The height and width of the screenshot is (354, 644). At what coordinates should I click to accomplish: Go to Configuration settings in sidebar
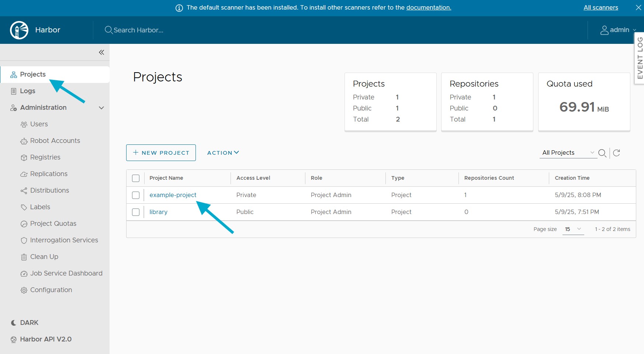(51, 290)
